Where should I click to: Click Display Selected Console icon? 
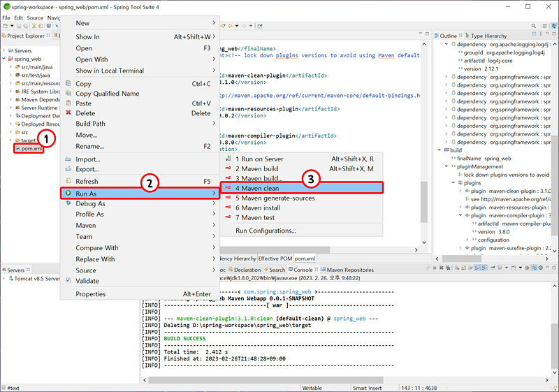click(x=500, y=268)
